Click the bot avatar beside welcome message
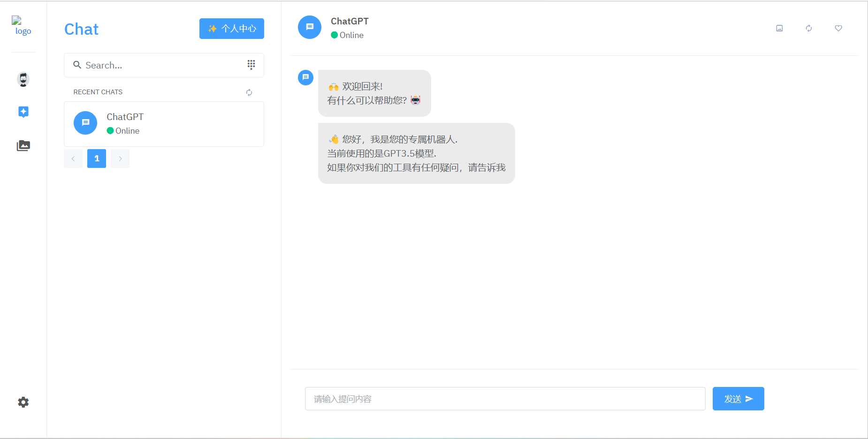Screen dimensions: 868x439 [x=305, y=77]
